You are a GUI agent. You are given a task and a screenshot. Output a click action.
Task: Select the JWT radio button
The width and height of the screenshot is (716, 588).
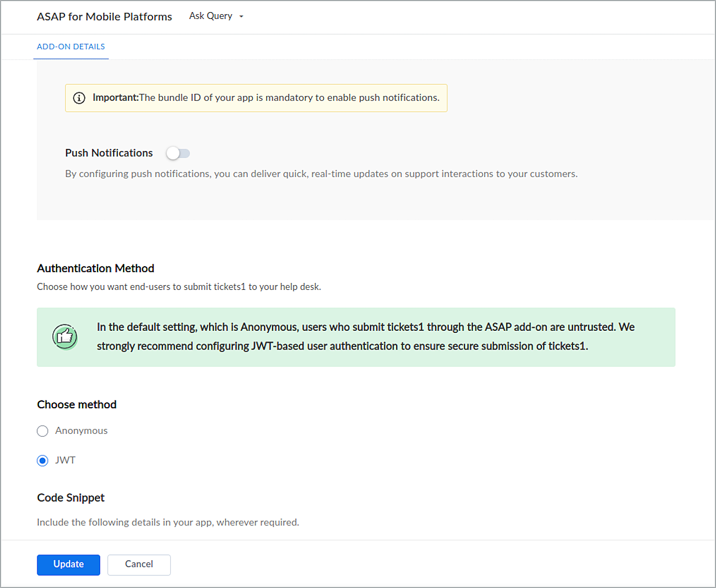tap(42, 461)
